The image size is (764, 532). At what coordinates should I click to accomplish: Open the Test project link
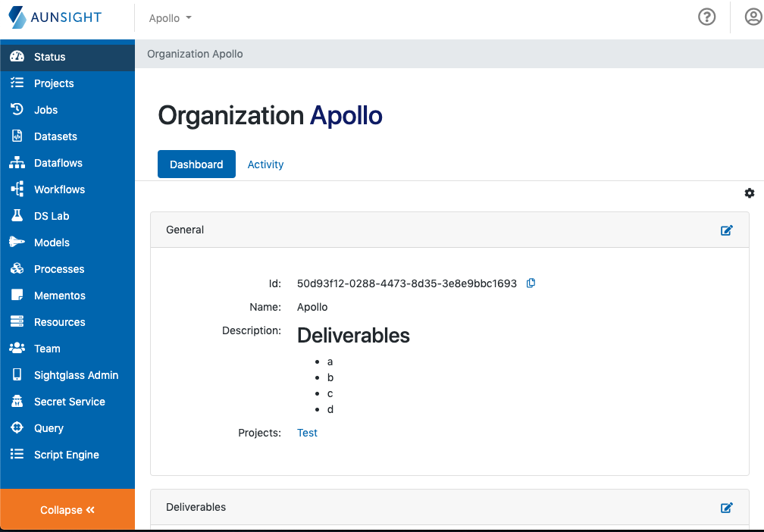307,433
